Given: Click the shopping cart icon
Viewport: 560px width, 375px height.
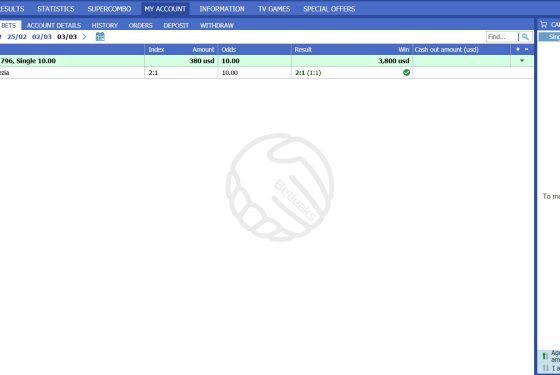Looking at the screenshot, I should click(544, 24).
